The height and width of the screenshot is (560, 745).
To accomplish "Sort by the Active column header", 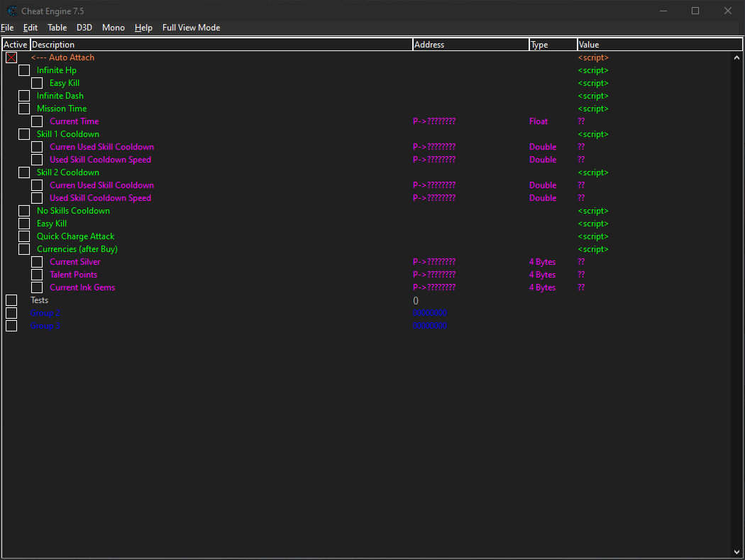I will click(x=16, y=45).
